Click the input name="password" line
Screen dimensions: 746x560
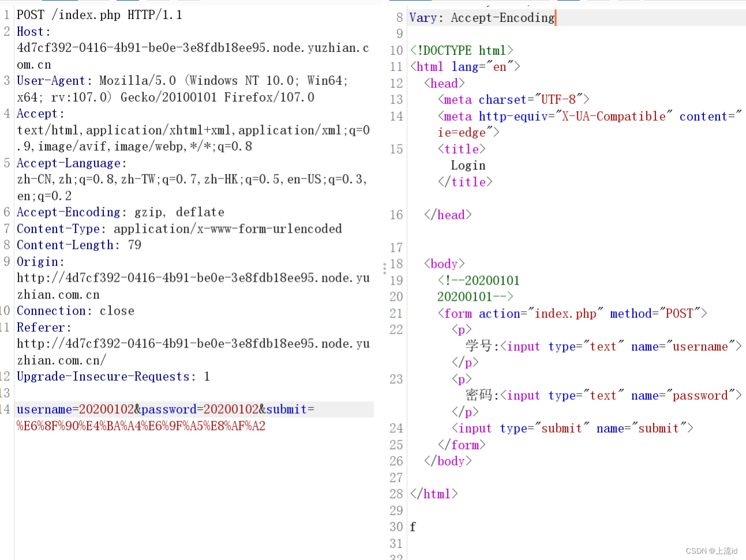[603, 395]
